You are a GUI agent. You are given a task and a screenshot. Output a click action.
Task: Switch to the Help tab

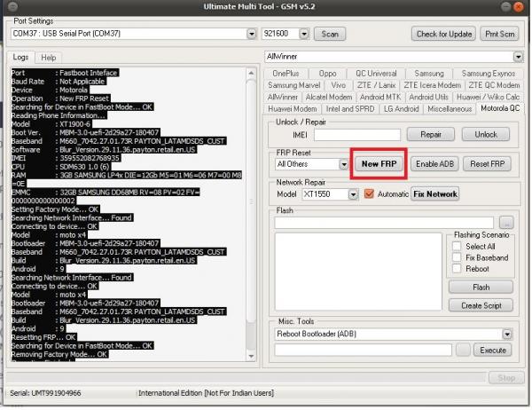tap(49, 58)
